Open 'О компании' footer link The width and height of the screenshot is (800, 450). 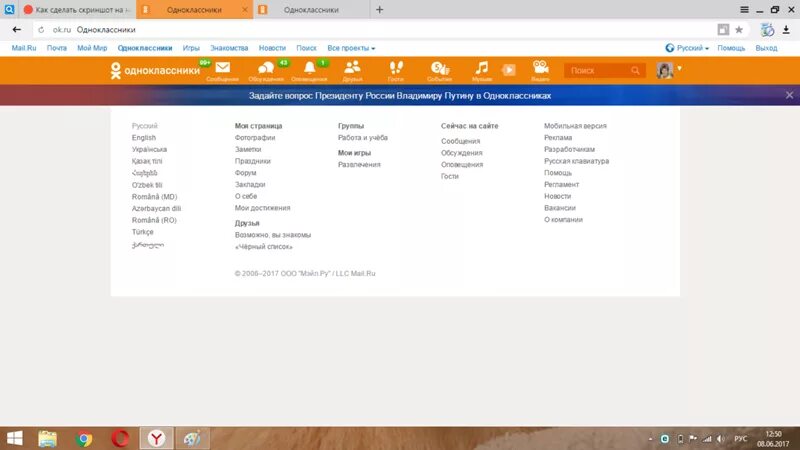(563, 219)
